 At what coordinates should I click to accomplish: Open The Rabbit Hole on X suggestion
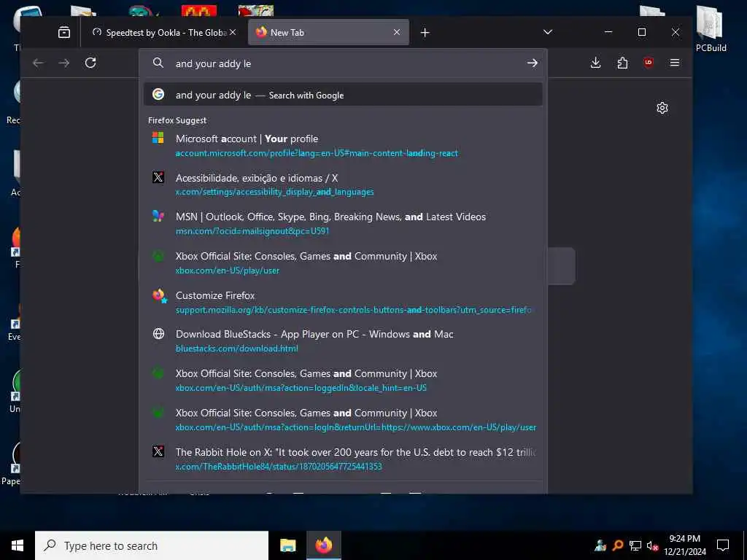click(x=343, y=459)
